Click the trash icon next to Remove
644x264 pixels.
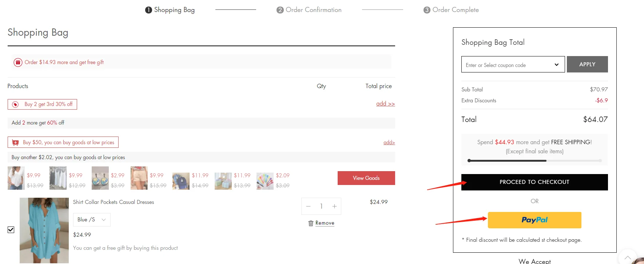point(311,223)
